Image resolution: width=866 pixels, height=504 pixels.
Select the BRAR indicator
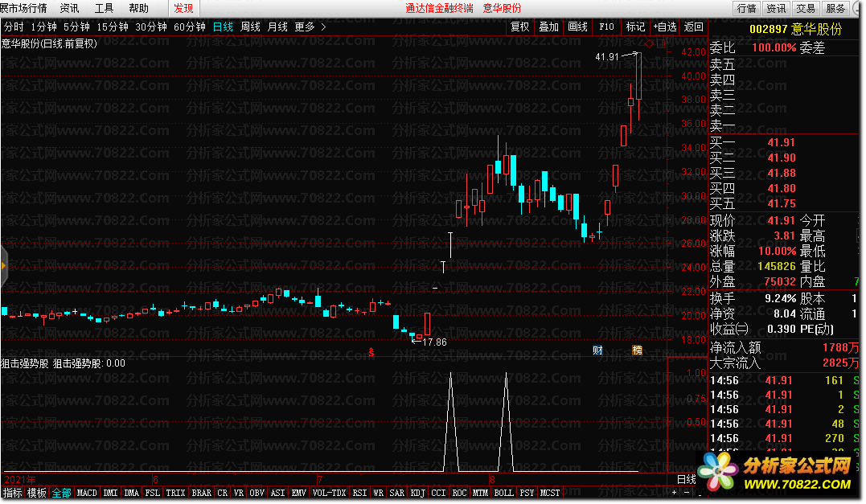[x=202, y=493]
